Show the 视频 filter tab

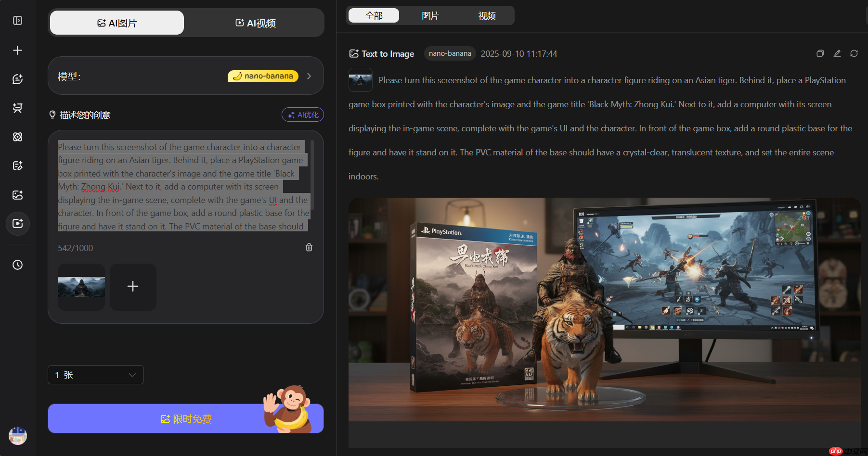tap(487, 16)
